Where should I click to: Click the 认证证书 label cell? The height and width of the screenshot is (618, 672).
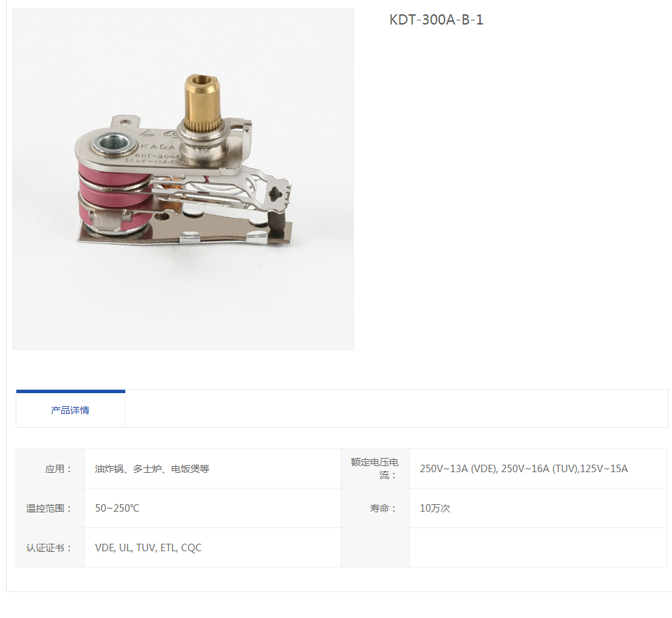(x=50, y=548)
